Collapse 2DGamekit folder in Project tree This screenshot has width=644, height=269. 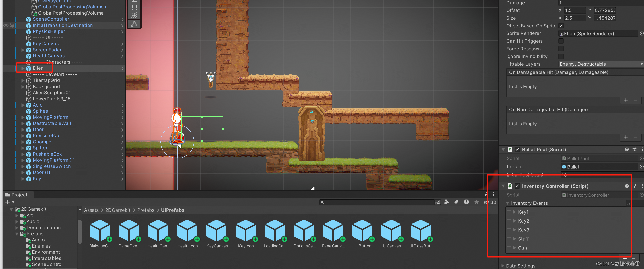coord(11,209)
